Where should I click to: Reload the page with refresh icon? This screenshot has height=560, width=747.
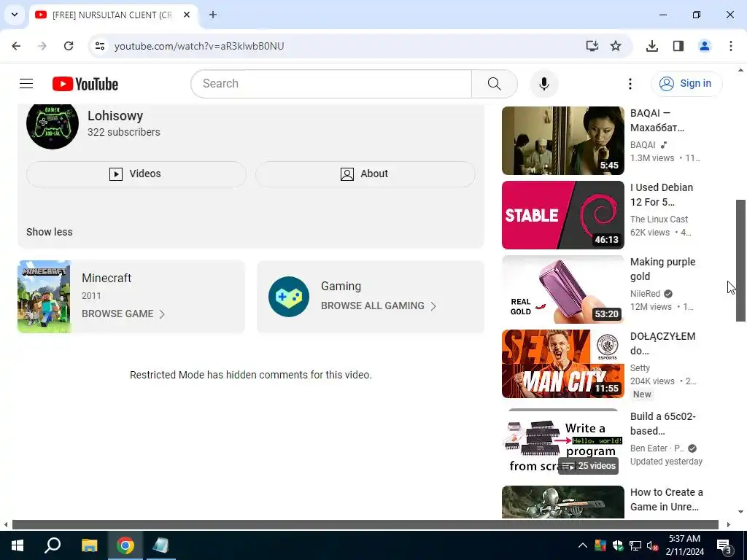(x=69, y=46)
